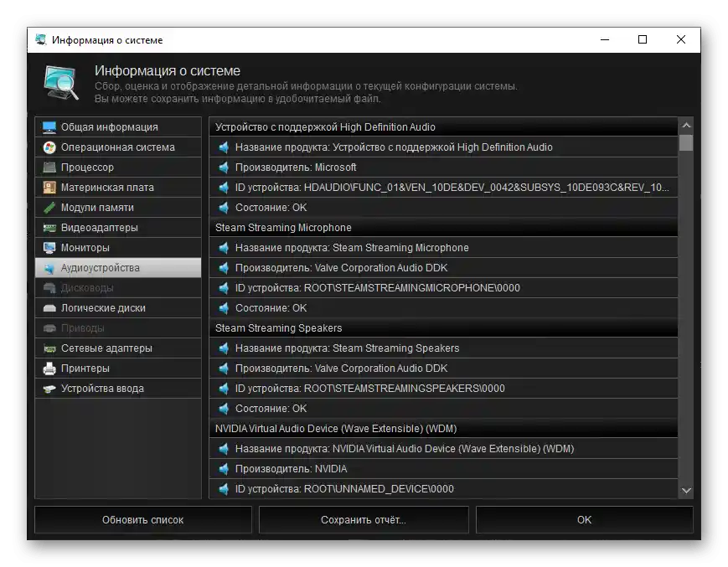Go to the Видеоадаптеры section
This screenshot has width=728, height=567.
[118, 228]
